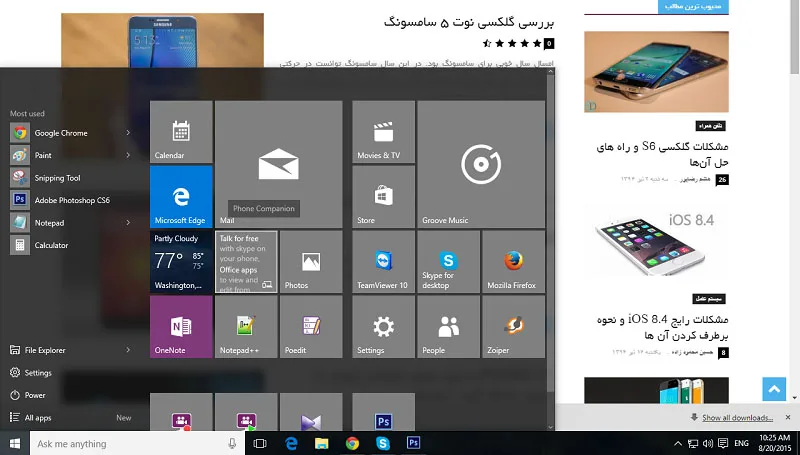Screen dimensions: 800x455
Task: Expand File Explorer jump list arrow
Action: point(128,350)
